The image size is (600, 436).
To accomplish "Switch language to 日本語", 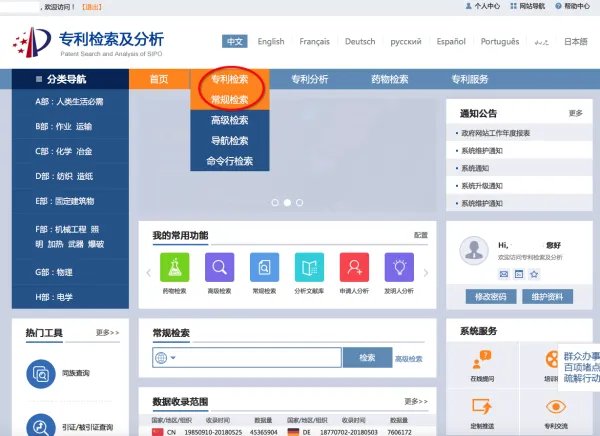I will 576,41.
